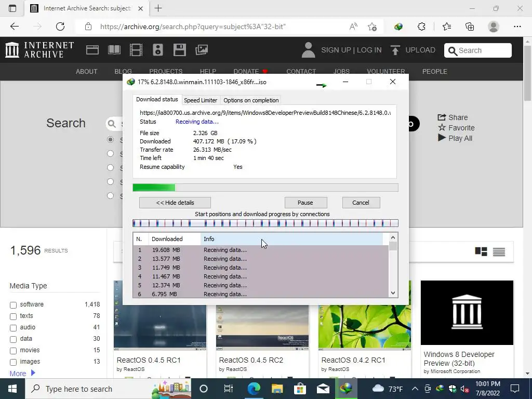Click the Internet Archive logo

point(39,50)
